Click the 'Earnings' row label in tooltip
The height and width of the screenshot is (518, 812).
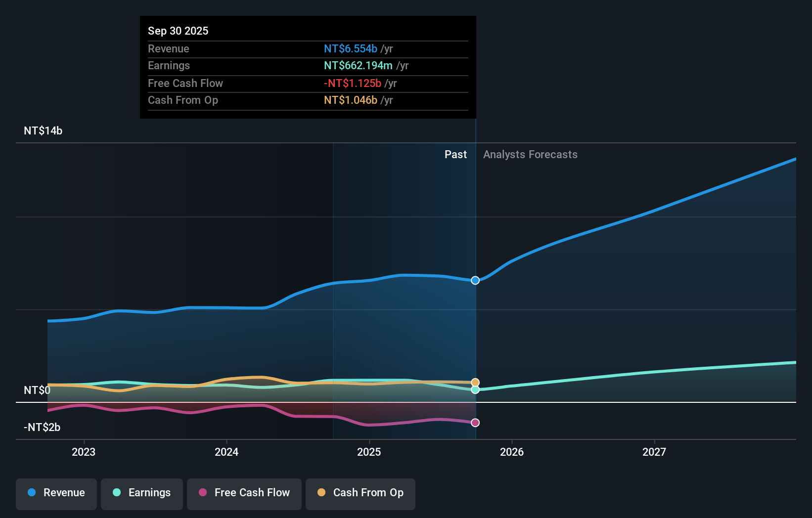169,66
